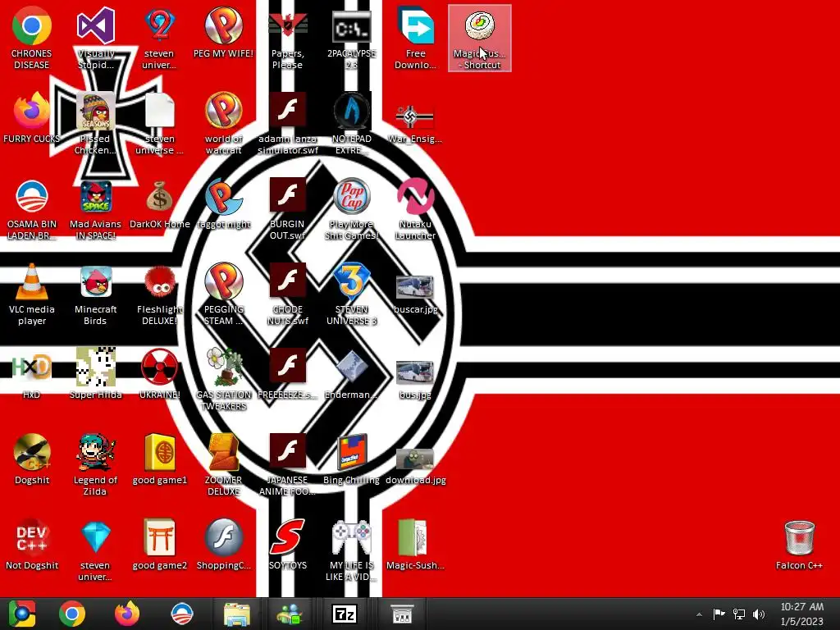Open the world of warcraft desktop icon
This screenshot has height=630, width=840.
(x=223, y=124)
